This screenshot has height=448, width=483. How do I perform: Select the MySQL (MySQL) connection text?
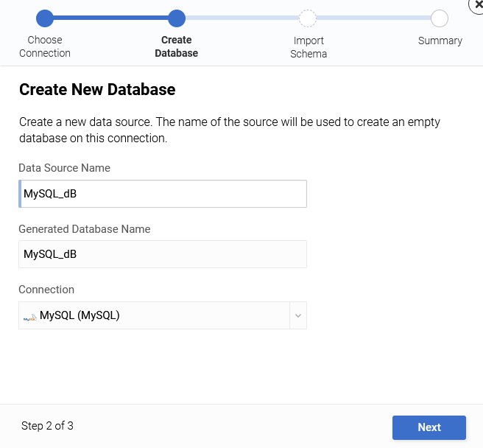(80, 315)
